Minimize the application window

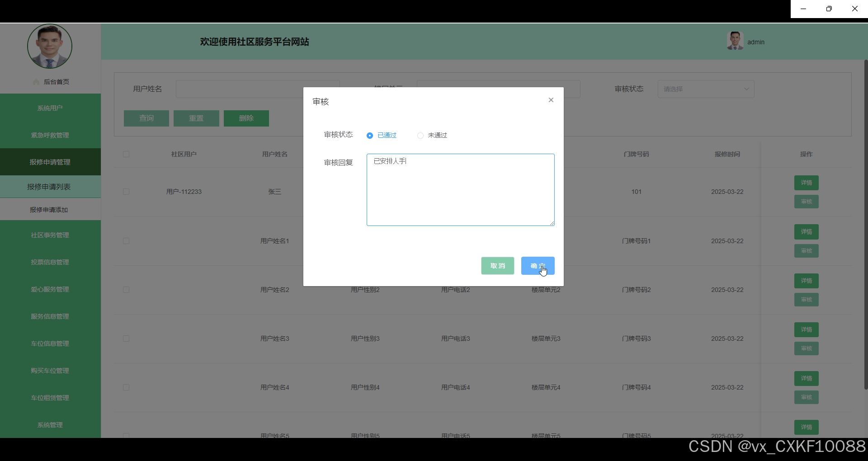tap(803, 9)
